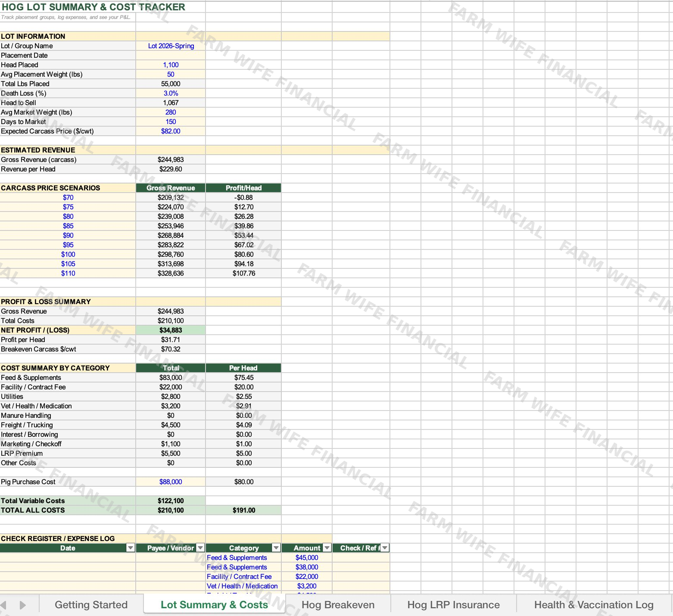Open the Hog Breakeven sheet tab
The width and height of the screenshot is (673, 616).
click(338, 605)
